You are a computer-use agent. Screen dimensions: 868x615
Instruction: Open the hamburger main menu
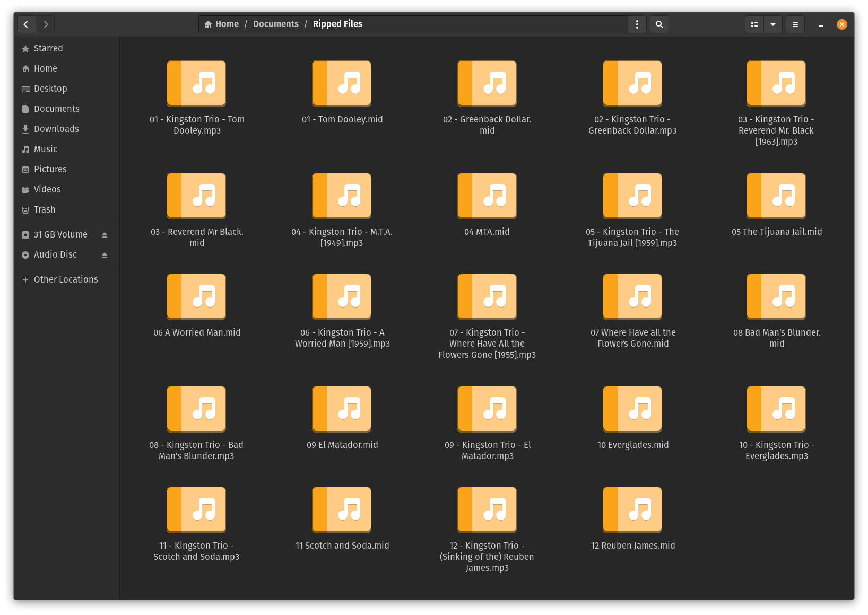(795, 24)
